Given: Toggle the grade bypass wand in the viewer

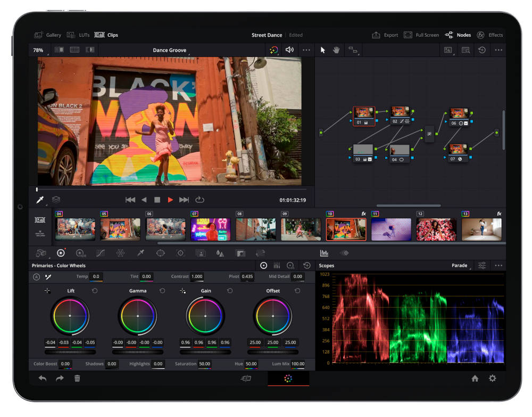Looking at the screenshot, I should [274, 50].
